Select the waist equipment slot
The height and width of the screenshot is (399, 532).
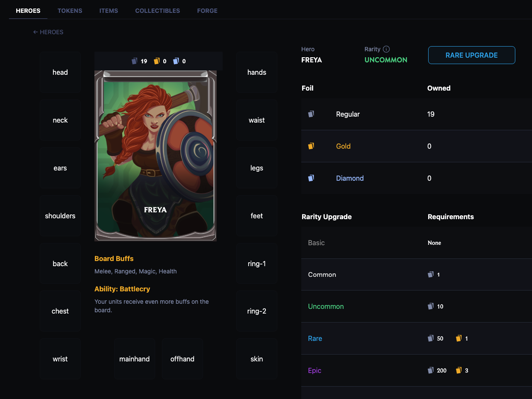[x=257, y=120]
